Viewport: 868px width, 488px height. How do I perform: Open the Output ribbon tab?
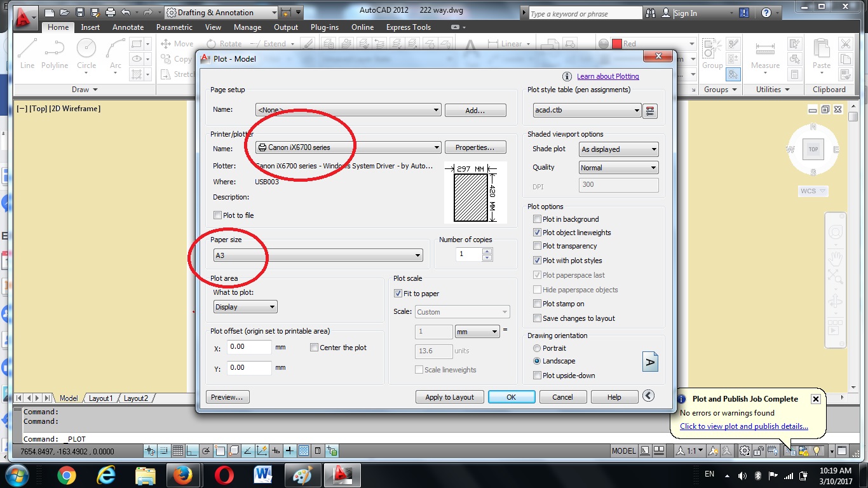click(286, 27)
